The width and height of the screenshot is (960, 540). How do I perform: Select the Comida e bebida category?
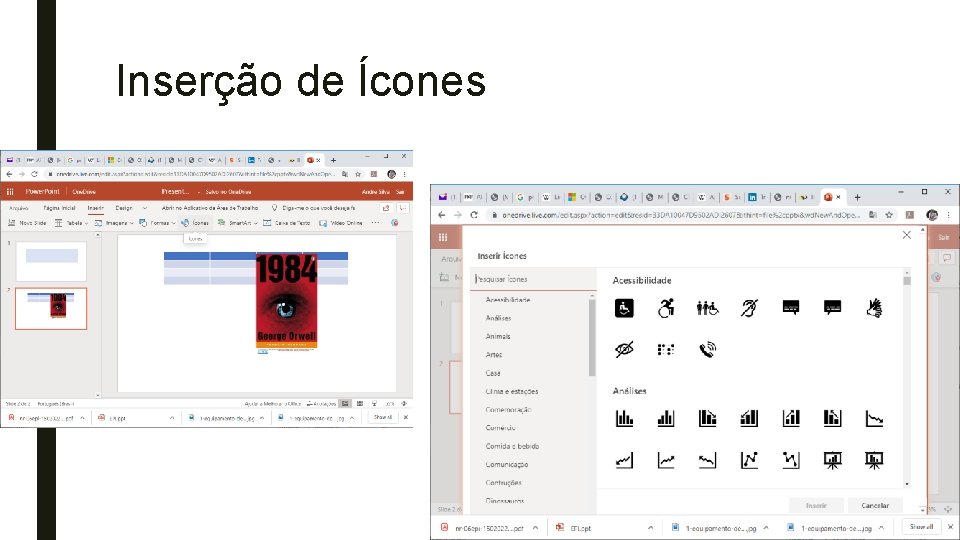tap(512, 446)
